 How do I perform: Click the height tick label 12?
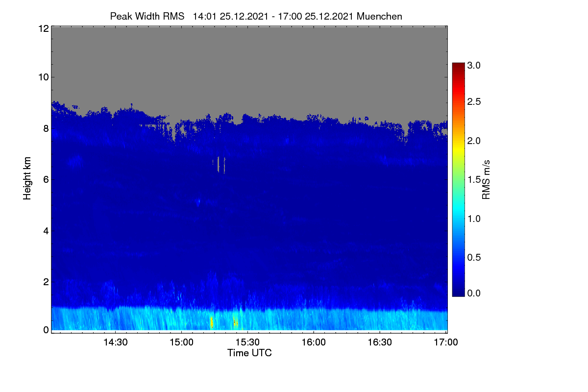tap(43, 28)
